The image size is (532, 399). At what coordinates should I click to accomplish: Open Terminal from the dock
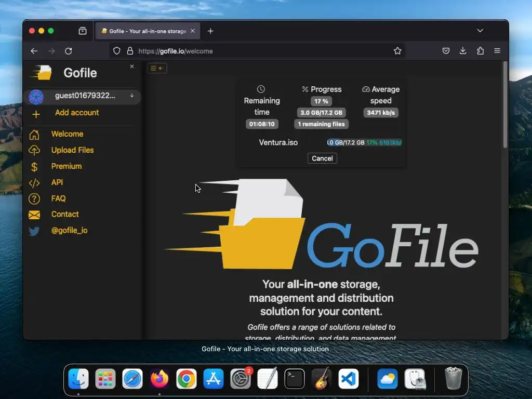295,379
